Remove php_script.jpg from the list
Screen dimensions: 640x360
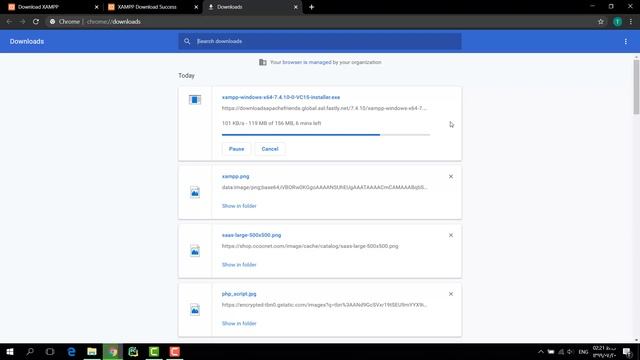[x=451, y=294]
